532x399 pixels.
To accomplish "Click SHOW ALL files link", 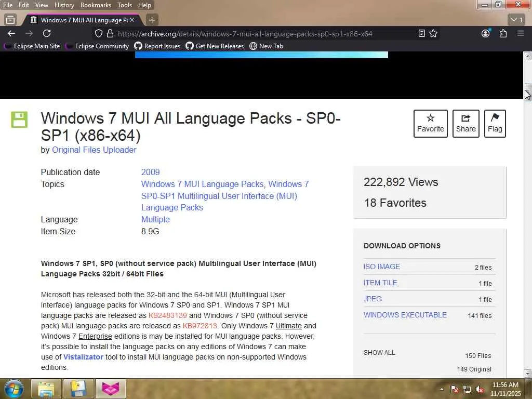I will click(x=379, y=353).
